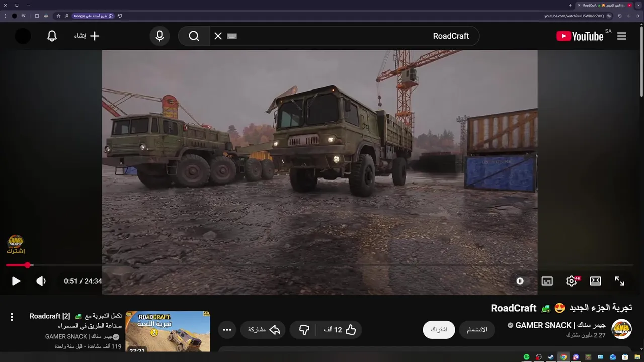644x362 pixels.
Task: Subscribe with the اشتراك button
Action: [439, 330]
